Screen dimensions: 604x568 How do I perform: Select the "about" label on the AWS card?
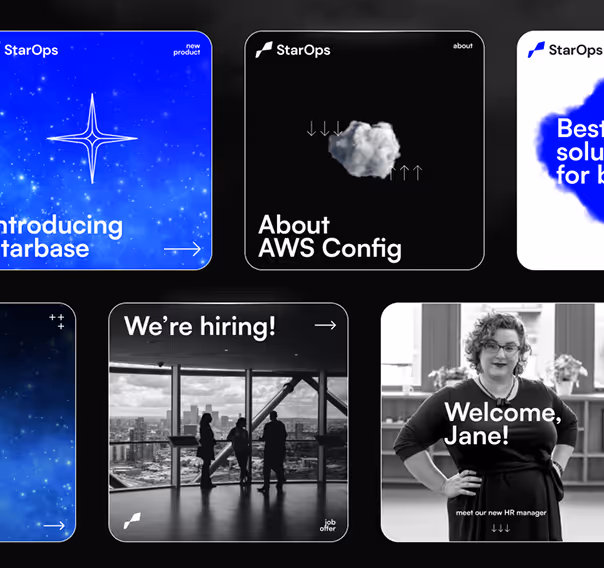click(462, 46)
